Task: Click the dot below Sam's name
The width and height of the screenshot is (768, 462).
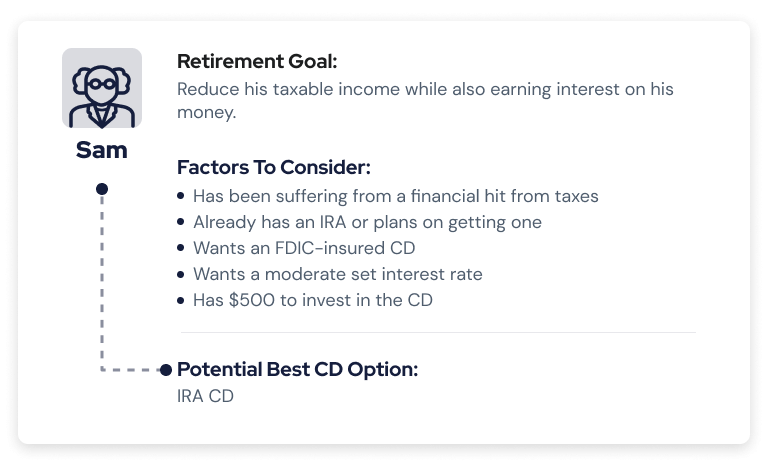Action: point(102,189)
